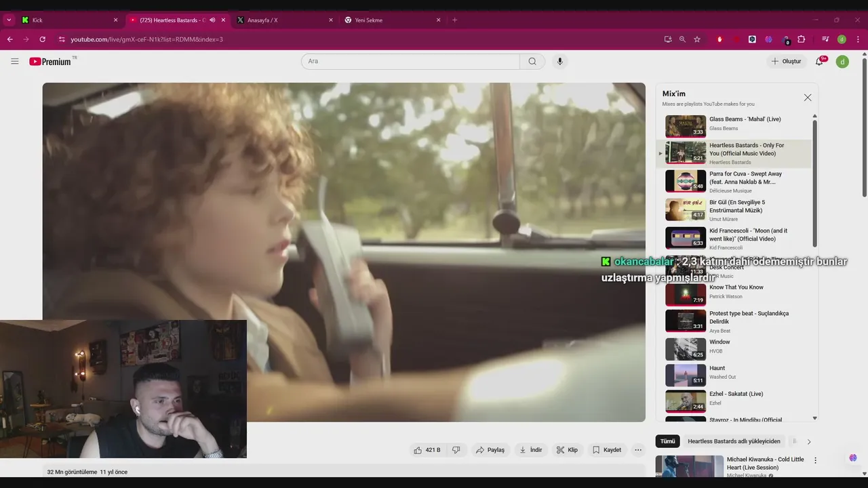Click the youtube.com address bar URL

(147, 39)
